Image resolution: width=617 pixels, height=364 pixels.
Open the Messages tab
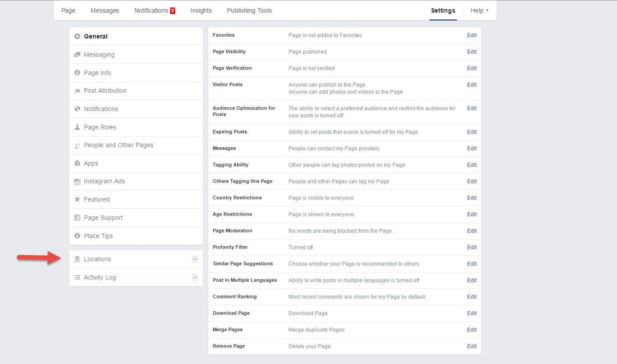[105, 10]
